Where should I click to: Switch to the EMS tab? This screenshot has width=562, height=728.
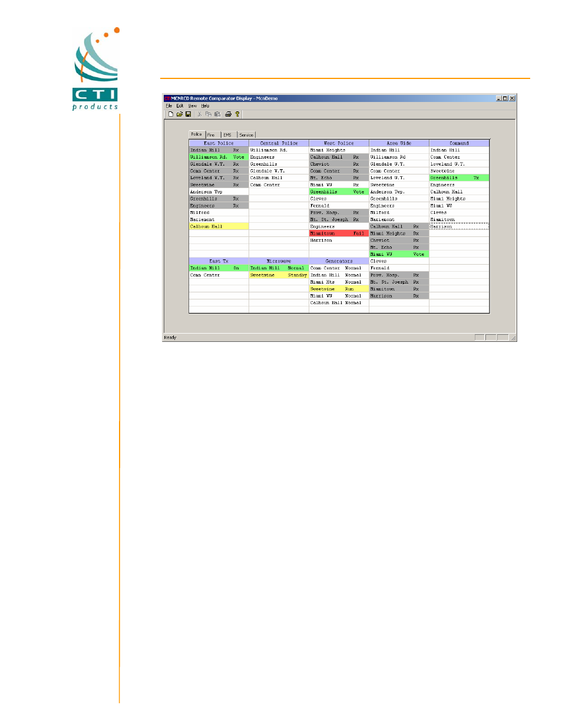[227, 135]
